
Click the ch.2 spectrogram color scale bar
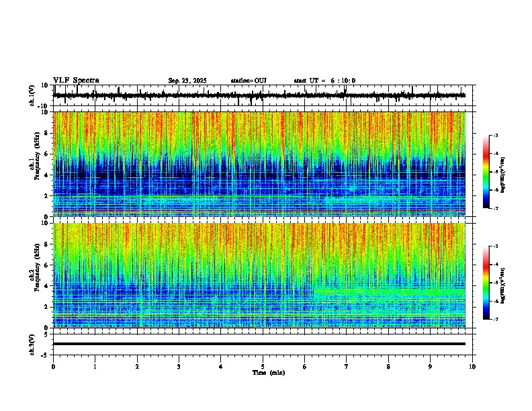click(x=486, y=283)
